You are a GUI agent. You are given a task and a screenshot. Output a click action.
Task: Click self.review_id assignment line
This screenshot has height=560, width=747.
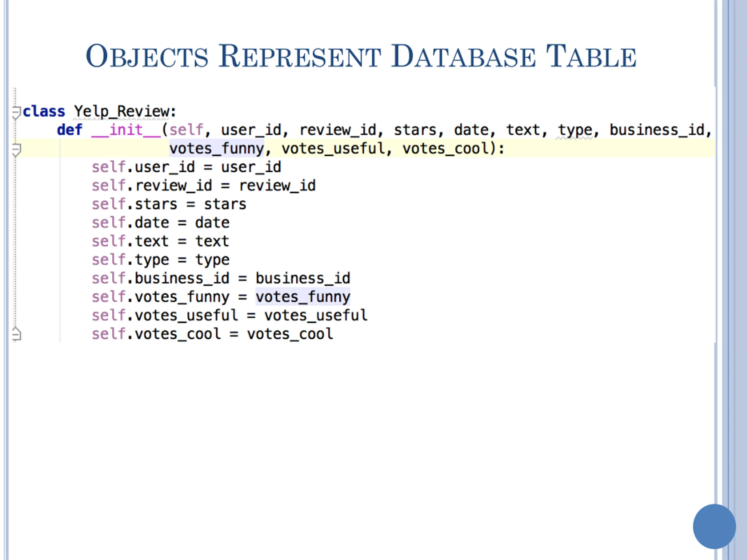point(203,186)
